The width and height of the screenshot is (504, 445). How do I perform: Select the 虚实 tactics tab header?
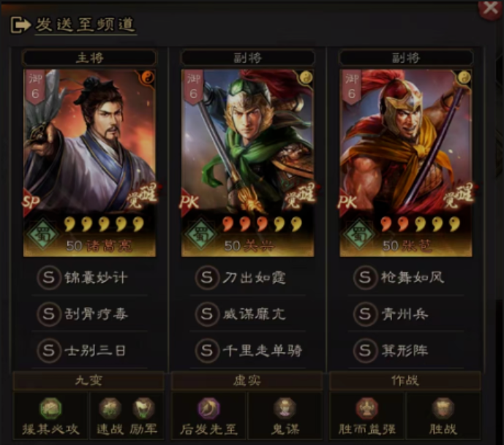point(247,381)
